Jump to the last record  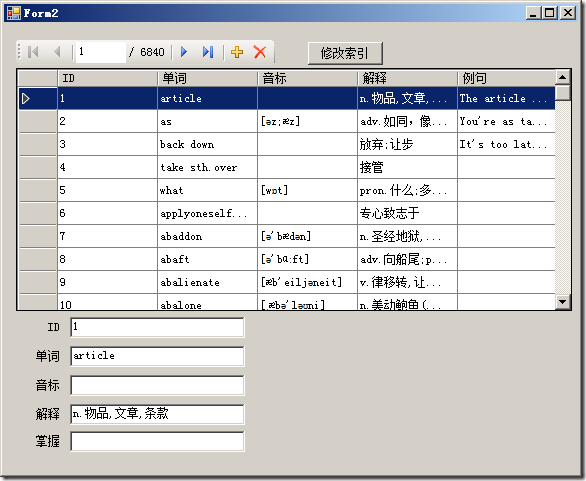coord(208,52)
